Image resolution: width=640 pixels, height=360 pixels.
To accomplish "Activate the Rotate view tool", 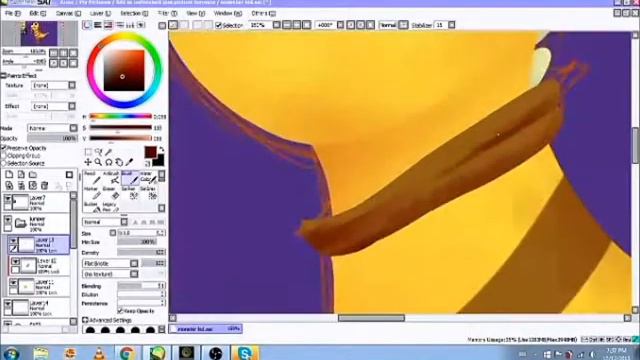I will pyautogui.click(x=109, y=162).
